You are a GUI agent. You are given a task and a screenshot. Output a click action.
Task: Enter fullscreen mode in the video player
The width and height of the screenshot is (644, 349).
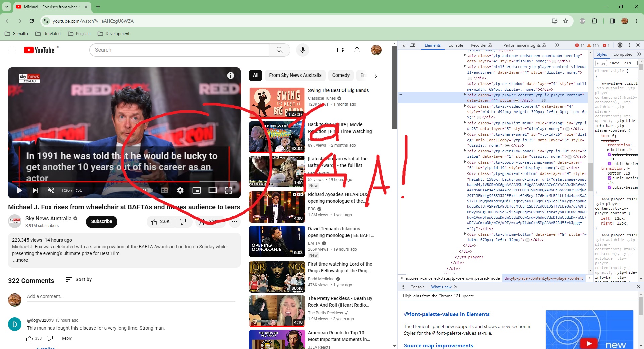coord(229,190)
